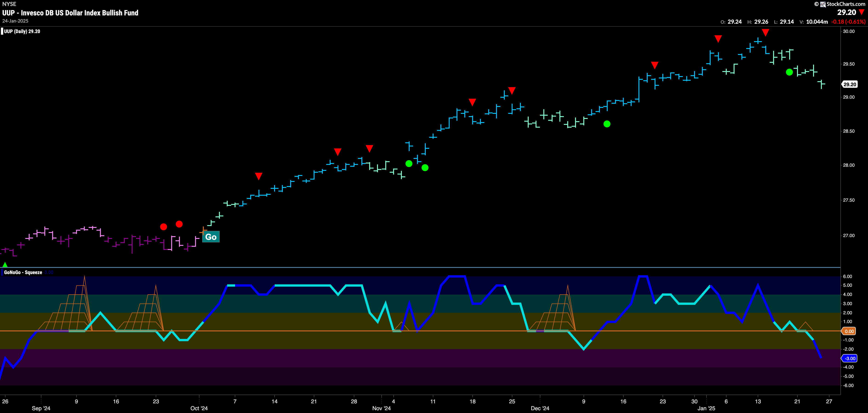Click the green up triangle at chart's bottom-left
The image size is (868, 413).
coord(5,265)
